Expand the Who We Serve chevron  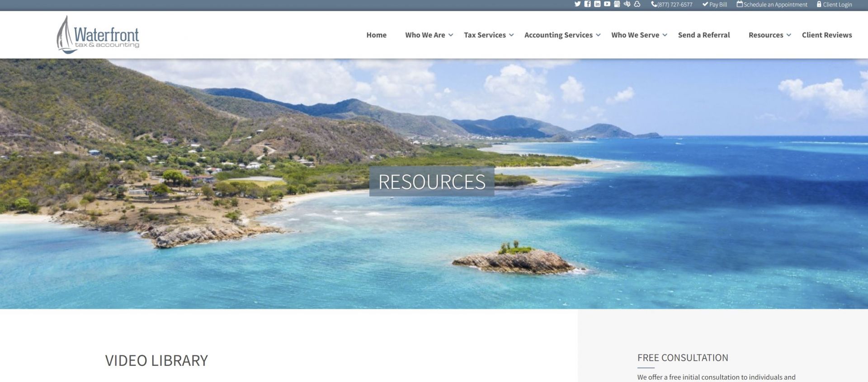click(665, 35)
